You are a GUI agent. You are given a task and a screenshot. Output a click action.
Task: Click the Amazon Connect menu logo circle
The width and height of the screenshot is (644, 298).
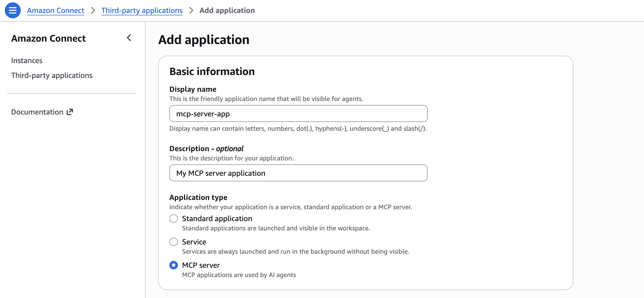tap(12, 10)
